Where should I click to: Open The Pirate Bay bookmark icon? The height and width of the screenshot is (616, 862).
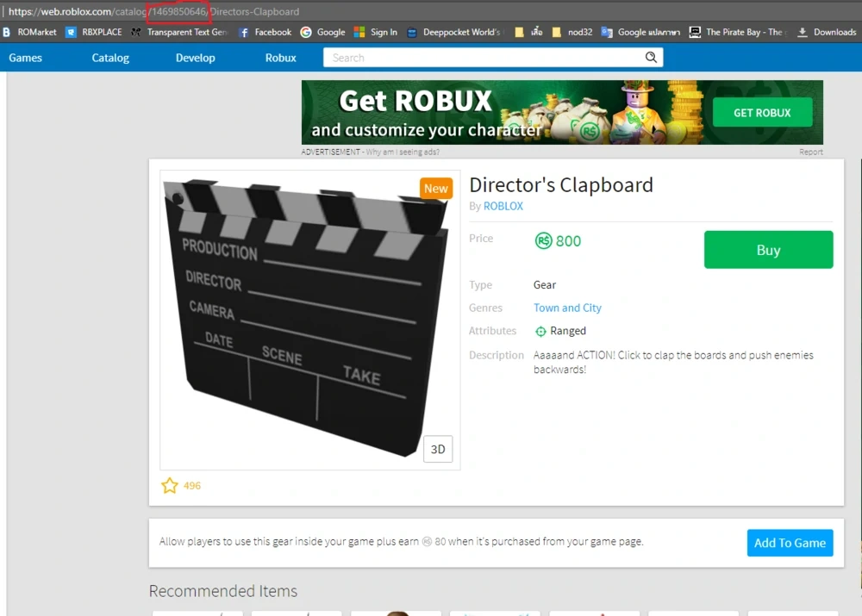pos(695,33)
